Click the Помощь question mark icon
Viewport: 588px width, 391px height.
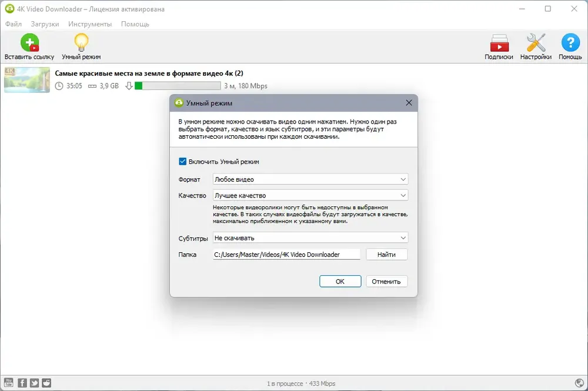pyautogui.click(x=570, y=42)
